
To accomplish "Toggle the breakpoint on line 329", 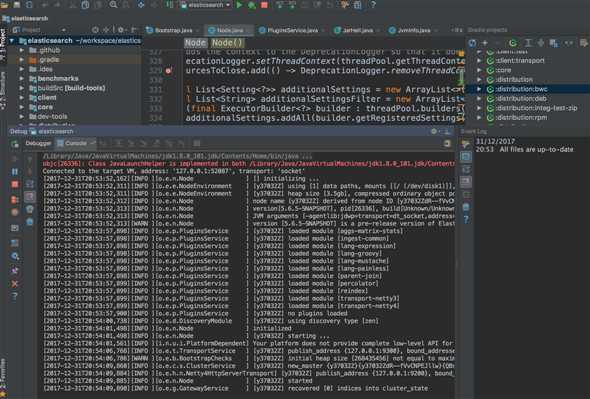I will pos(169,70).
